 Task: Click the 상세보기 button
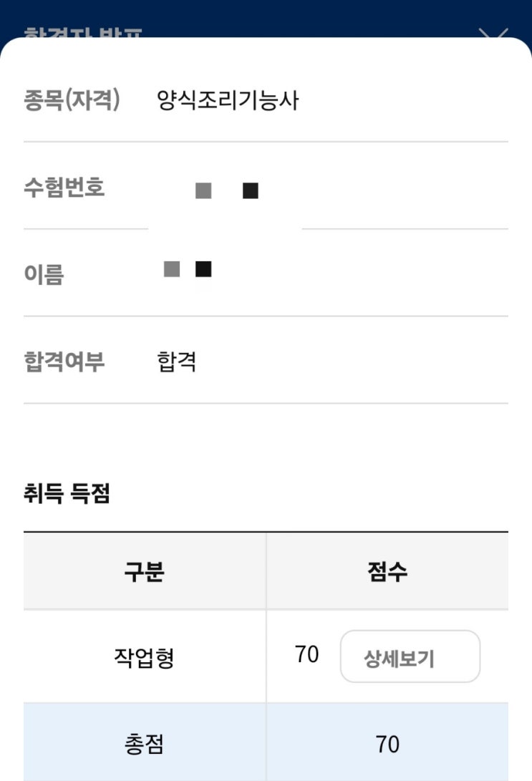click(410, 656)
